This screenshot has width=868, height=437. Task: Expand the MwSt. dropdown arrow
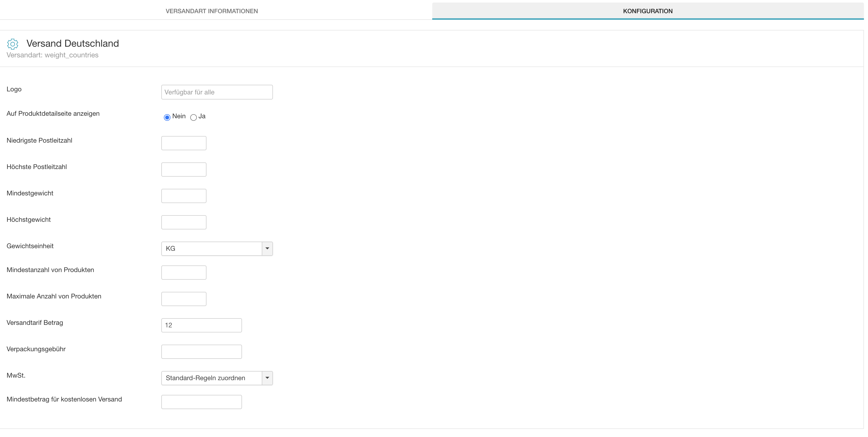[267, 378]
